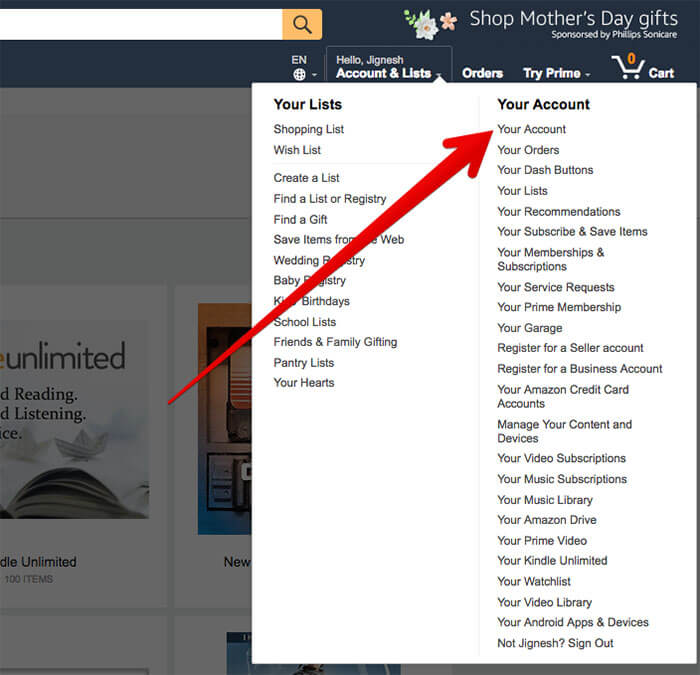Open Your Memberships & Subscriptions

(x=550, y=259)
